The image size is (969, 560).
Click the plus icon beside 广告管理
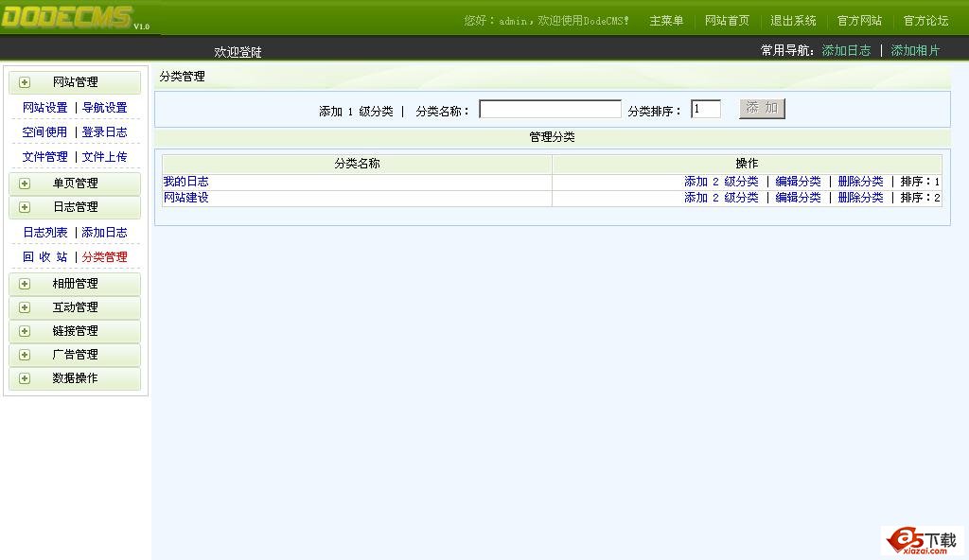[25, 355]
